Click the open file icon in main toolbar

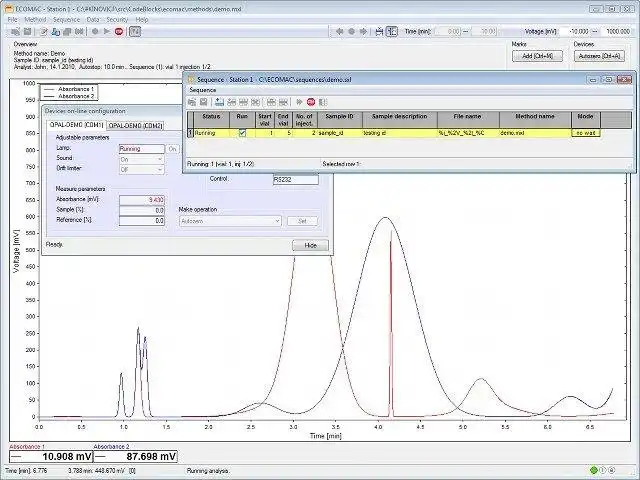click(16, 31)
